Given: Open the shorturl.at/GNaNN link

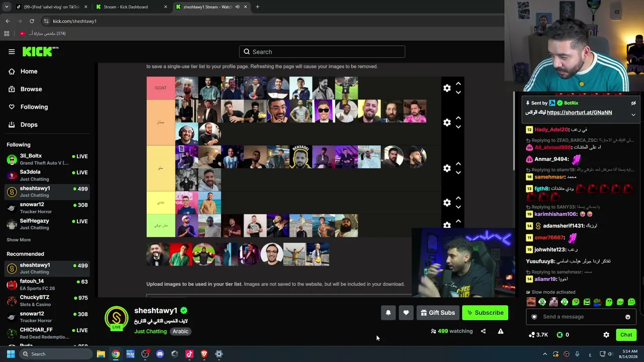Looking at the screenshot, I should pyautogui.click(x=579, y=113).
